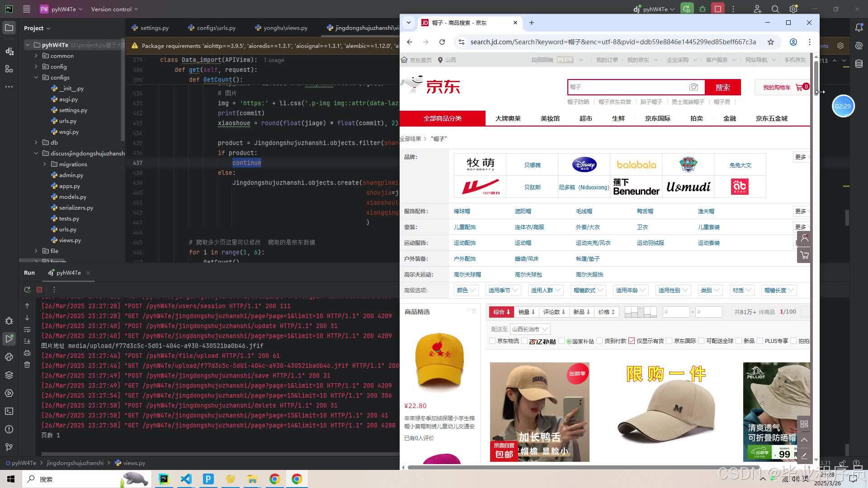Check 可配送全球 filter checkbox

pyautogui.click(x=701, y=341)
